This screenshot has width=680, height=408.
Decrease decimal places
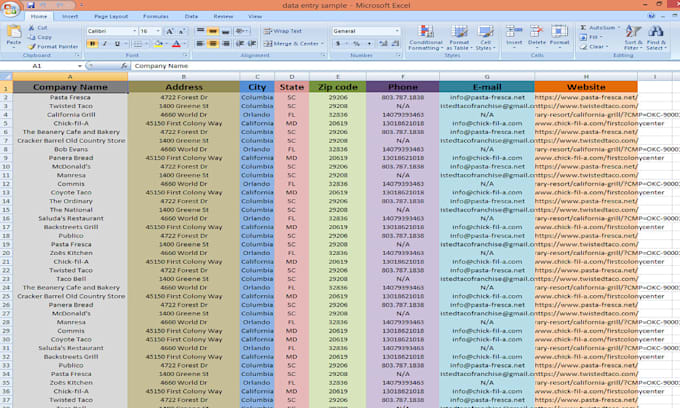395,43
